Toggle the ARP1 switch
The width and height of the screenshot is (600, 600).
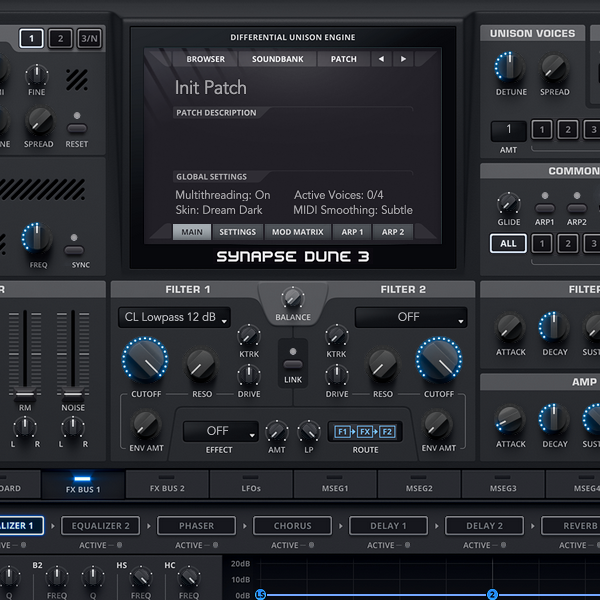pyautogui.click(x=545, y=208)
